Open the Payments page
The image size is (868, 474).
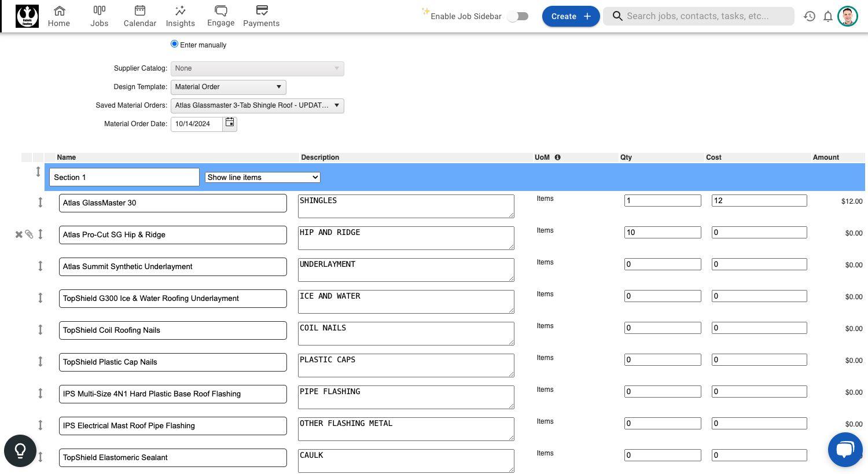tap(262, 16)
